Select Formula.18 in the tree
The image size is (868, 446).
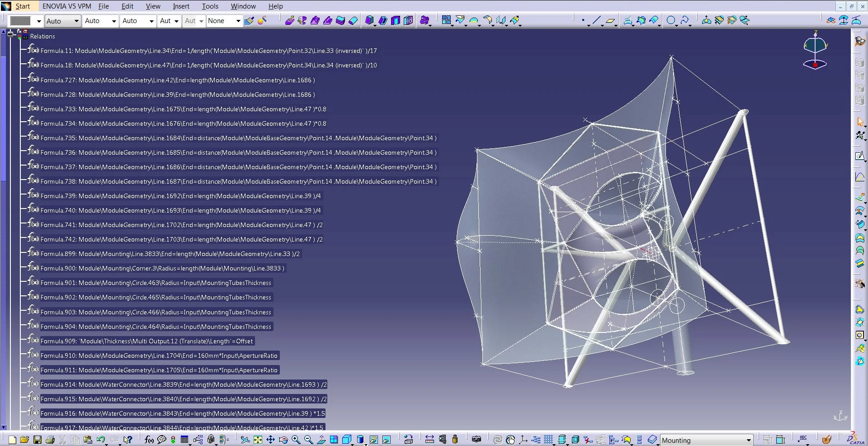208,65
